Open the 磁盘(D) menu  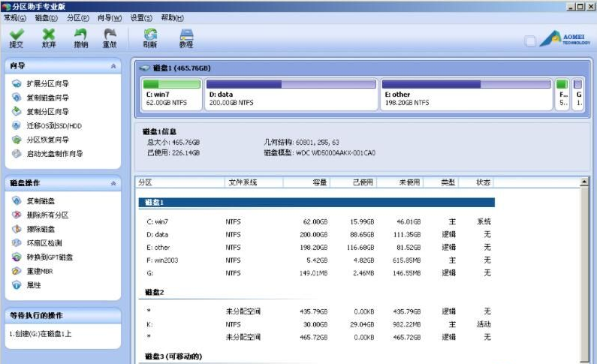coord(46,18)
